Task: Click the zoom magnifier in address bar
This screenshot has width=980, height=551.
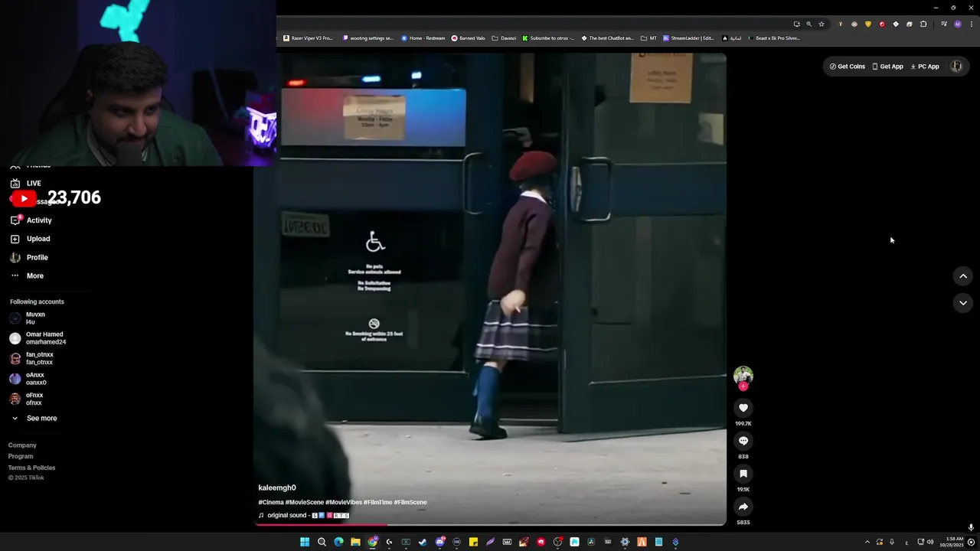Action: pyautogui.click(x=808, y=24)
